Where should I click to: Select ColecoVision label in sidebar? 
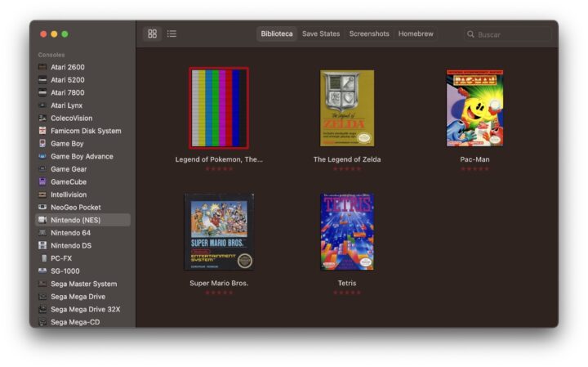(x=72, y=119)
